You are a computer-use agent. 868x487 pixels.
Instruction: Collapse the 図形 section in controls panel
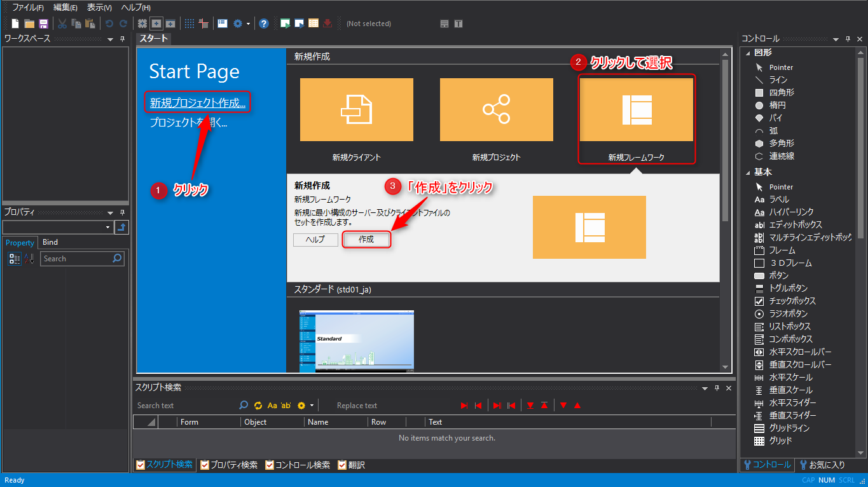click(748, 53)
